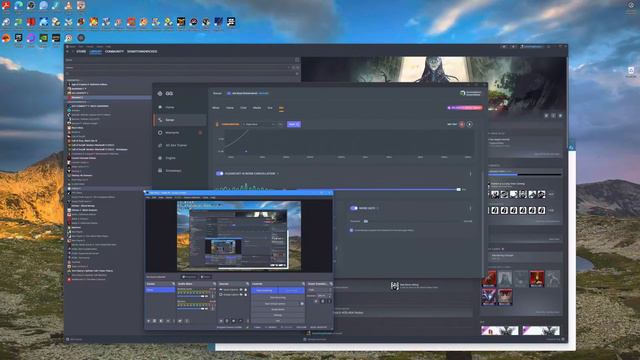The image size is (640, 360).
Task: Open the Steam STORE tab
Action: 81,51
